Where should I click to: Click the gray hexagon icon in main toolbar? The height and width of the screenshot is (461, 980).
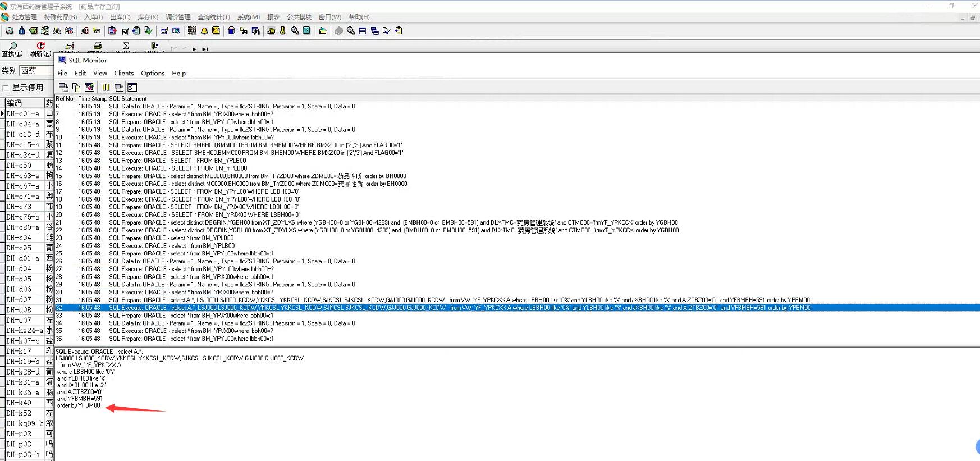pos(338,31)
